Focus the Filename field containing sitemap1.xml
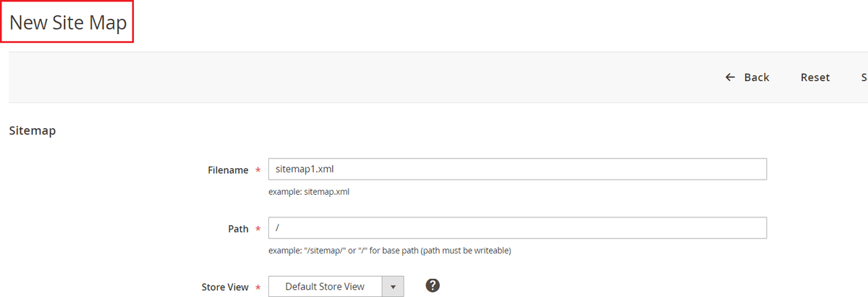 516,169
